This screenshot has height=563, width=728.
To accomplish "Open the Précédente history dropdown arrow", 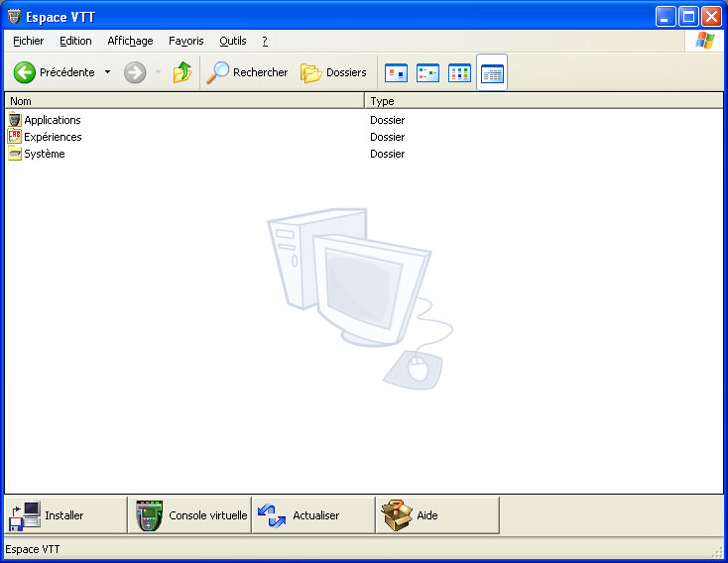I will (x=107, y=72).
